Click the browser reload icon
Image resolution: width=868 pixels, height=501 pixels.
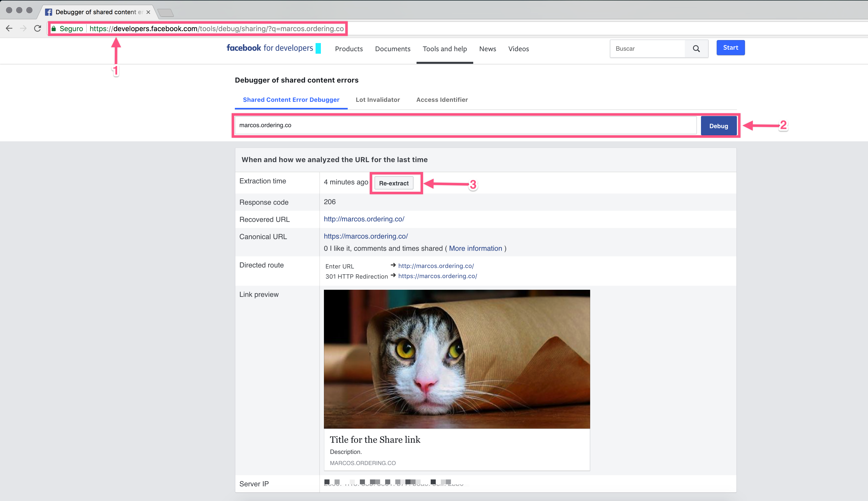click(38, 29)
